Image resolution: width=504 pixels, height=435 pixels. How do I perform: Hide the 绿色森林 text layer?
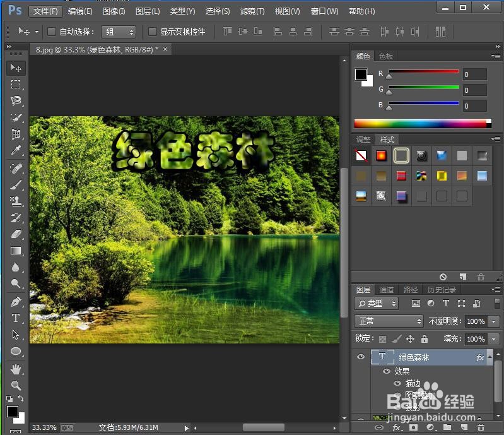[361, 357]
